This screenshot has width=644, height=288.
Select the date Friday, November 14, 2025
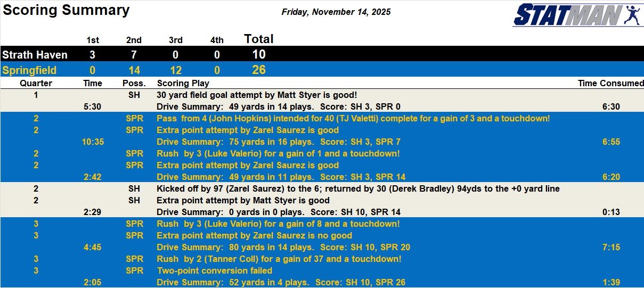336,12
